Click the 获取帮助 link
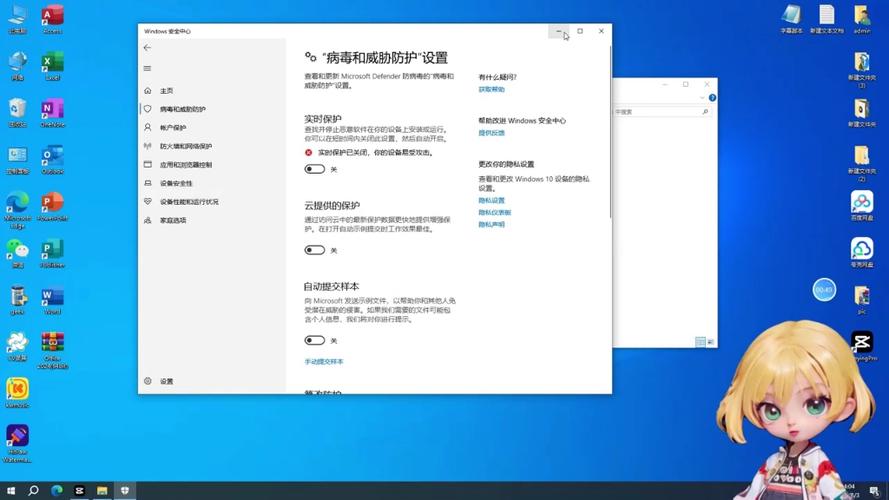Viewport: 889px width, 500px height. tap(492, 90)
